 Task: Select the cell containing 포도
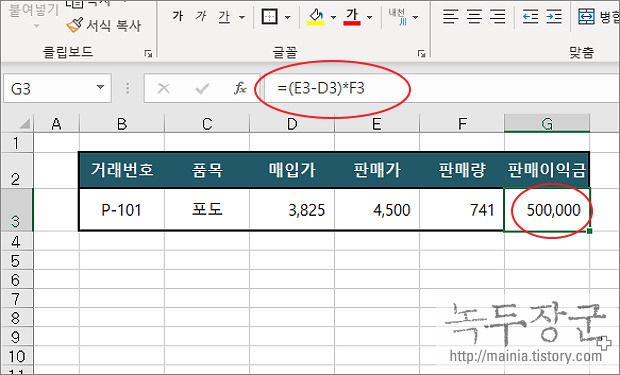(207, 210)
